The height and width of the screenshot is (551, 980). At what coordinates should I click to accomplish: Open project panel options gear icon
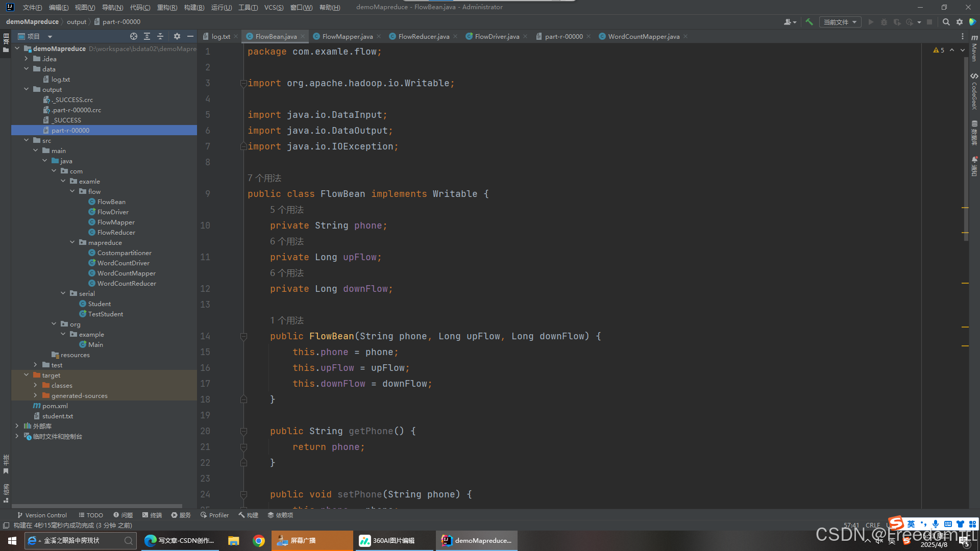point(177,36)
